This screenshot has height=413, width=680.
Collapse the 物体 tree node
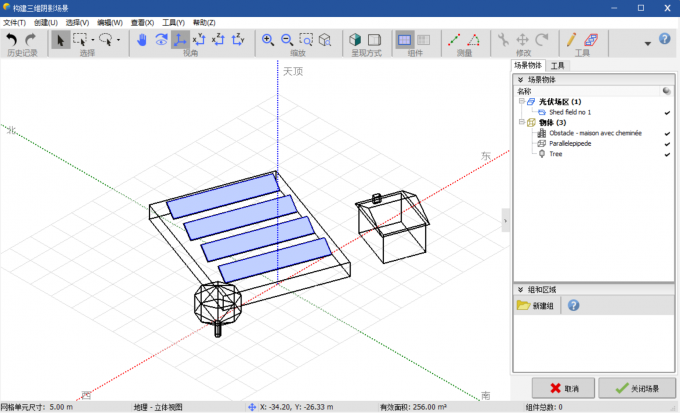click(522, 122)
